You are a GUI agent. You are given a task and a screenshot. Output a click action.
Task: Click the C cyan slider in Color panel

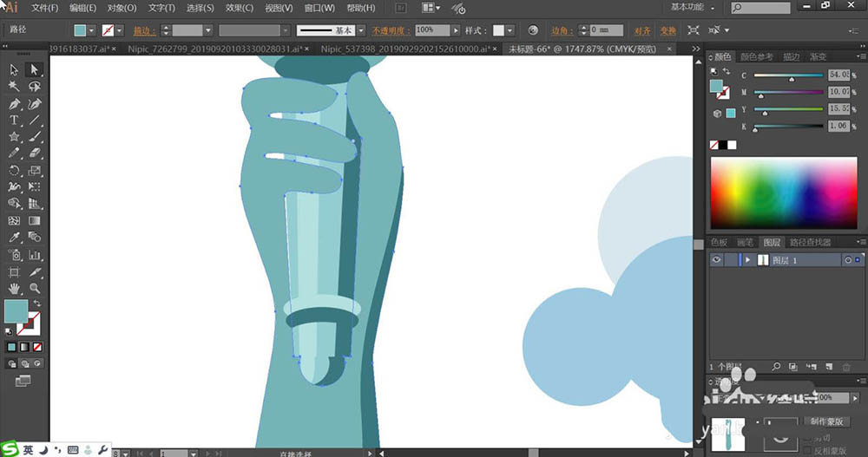788,75
